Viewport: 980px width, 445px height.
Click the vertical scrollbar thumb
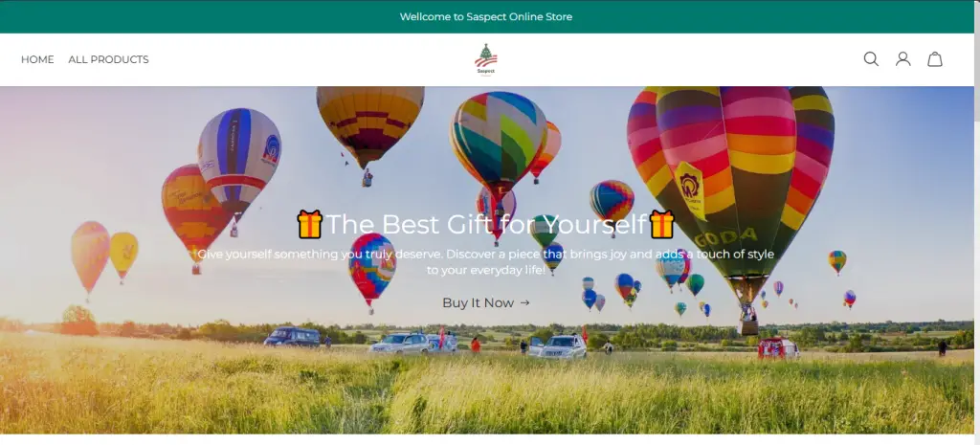[x=977, y=60]
